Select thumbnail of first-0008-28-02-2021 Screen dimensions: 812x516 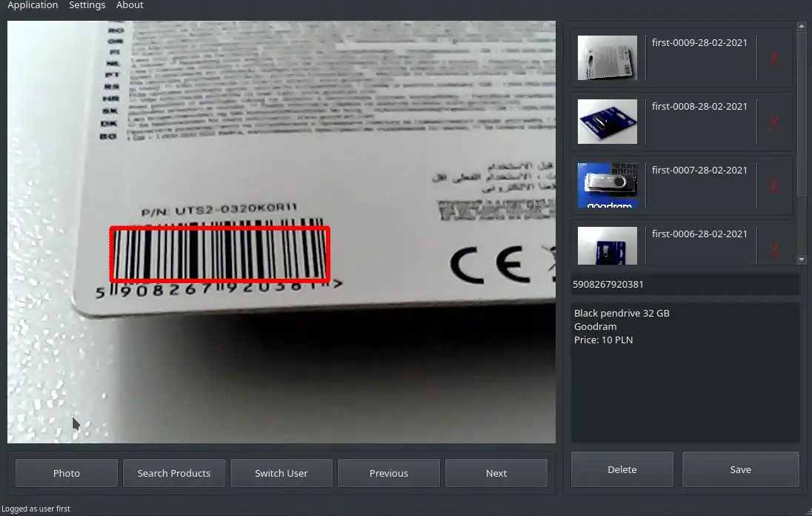click(608, 122)
